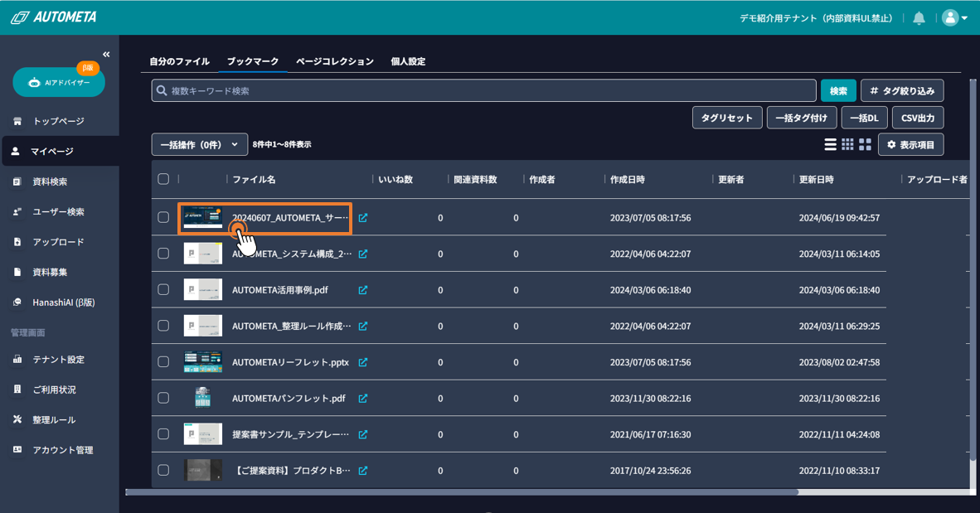980x513 pixels.
Task: Open AUTOMETAパンフレット.pdf external link icon
Action: (363, 398)
